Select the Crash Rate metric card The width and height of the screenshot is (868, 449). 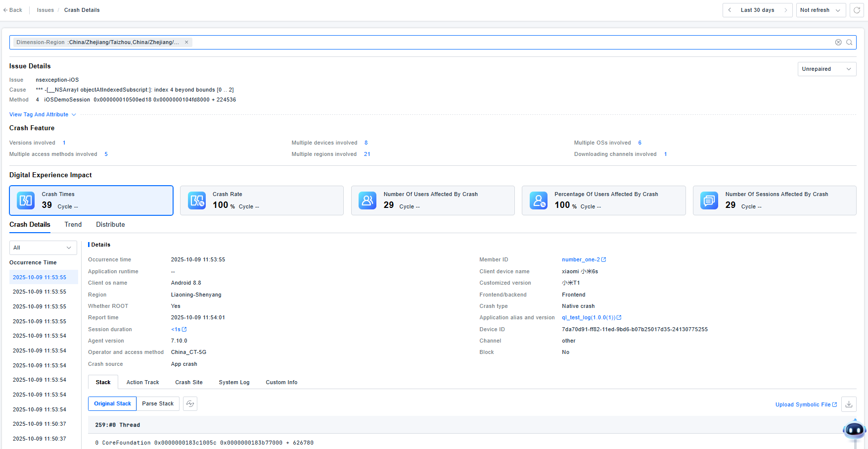point(262,200)
